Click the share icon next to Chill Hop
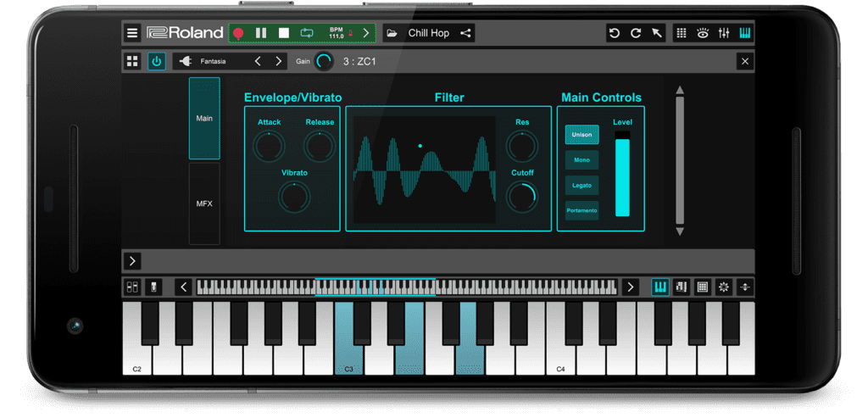The image size is (868, 418). click(x=465, y=33)
